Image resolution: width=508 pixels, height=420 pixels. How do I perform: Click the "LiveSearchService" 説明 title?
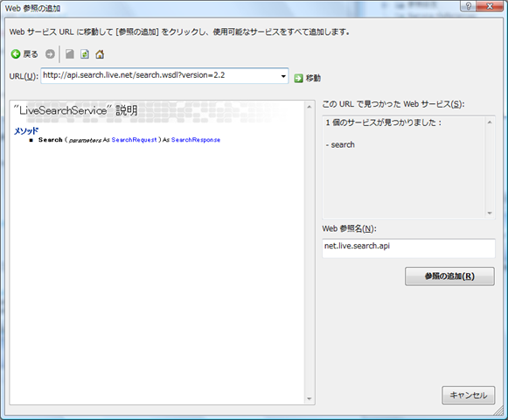coord(75,110)
